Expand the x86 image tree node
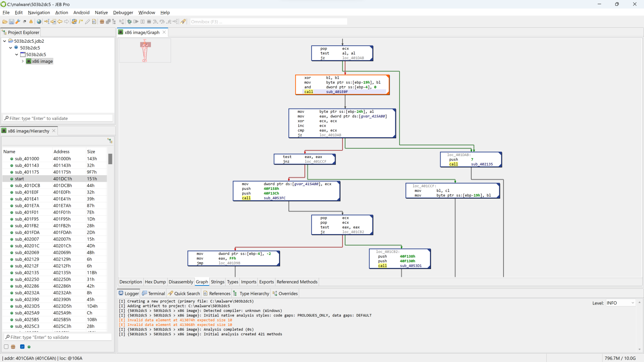The image size is (644, 362). pos(23,61)
